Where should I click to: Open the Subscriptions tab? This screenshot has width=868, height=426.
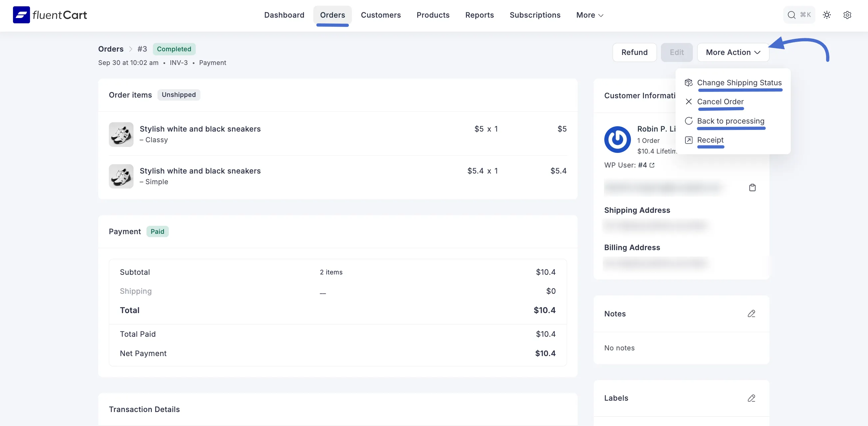coord(535,15)
